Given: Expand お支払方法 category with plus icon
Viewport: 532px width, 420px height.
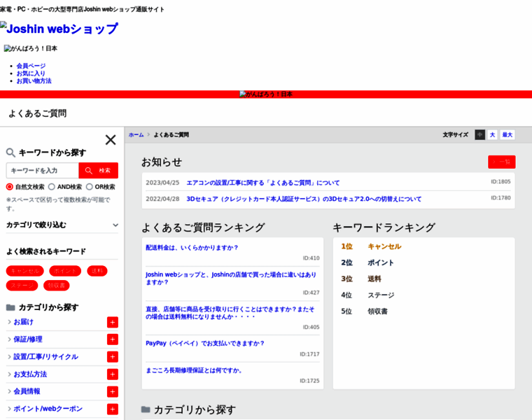Looking at the screenshot, I should [113, 374].
